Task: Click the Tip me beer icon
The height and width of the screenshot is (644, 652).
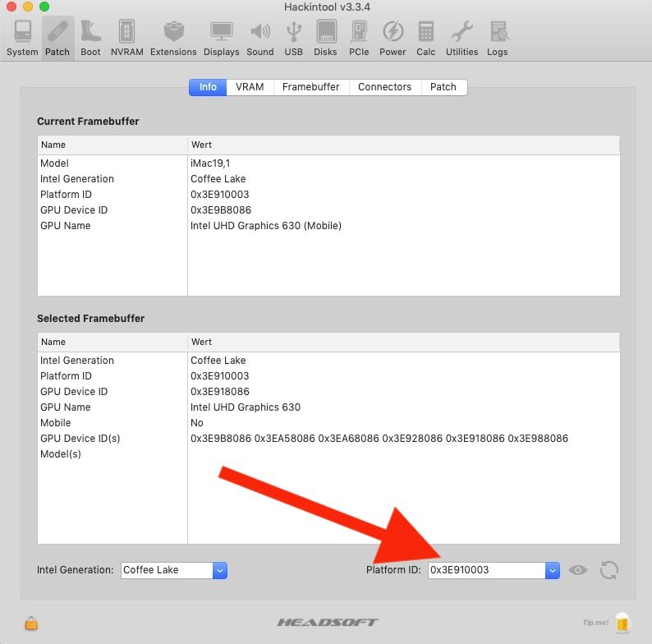Action: 622,623
